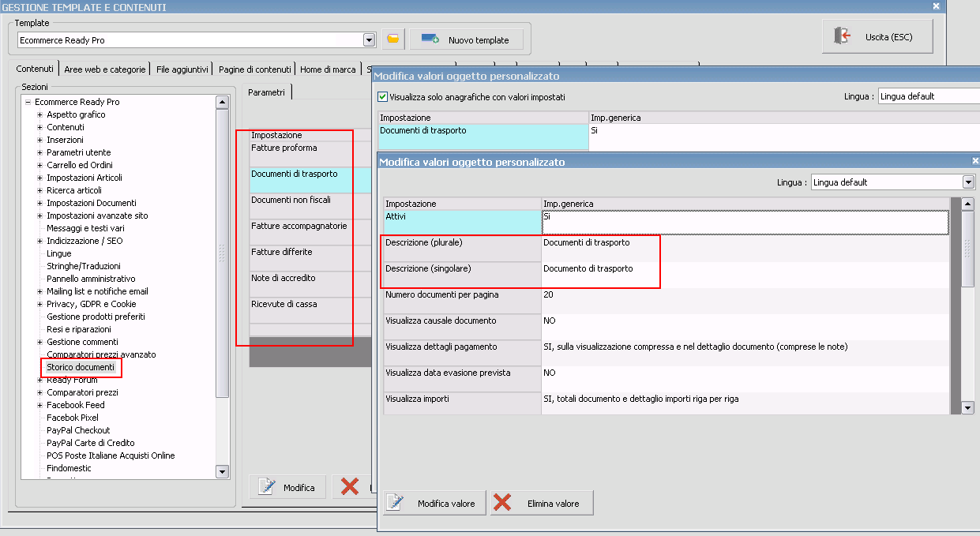Switch to the Contenuti tab
The height and width of the screenshot is (536, 980).
(x=35, y=69)
